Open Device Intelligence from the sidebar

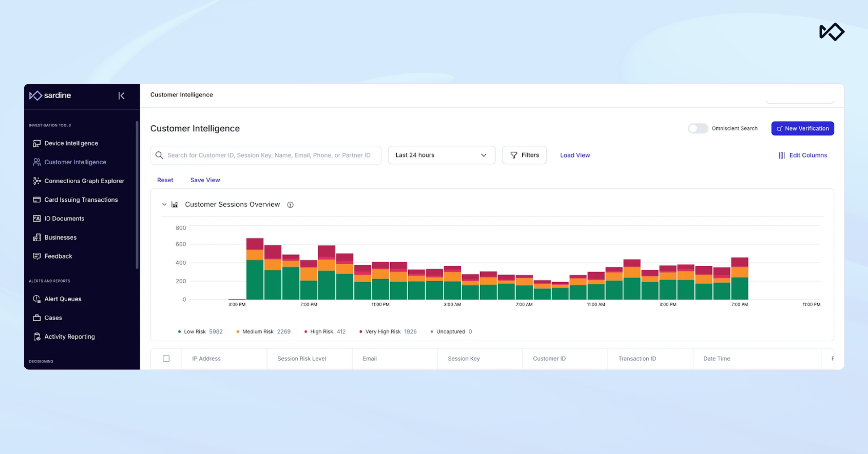(x=71, y=143)
